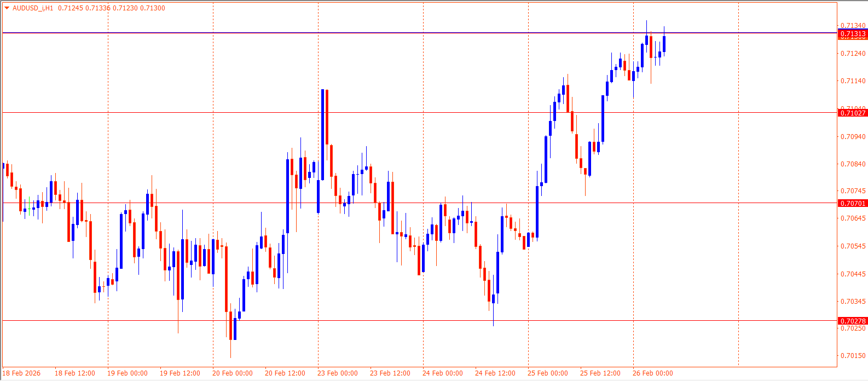Click the 0.70150 price scale value
The height and width of the screenshot is (381, 868).
pos(853,355)
